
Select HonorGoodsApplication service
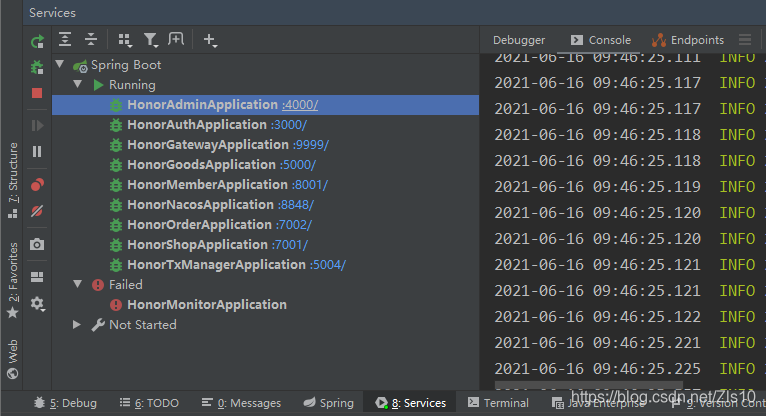(201, 165)
